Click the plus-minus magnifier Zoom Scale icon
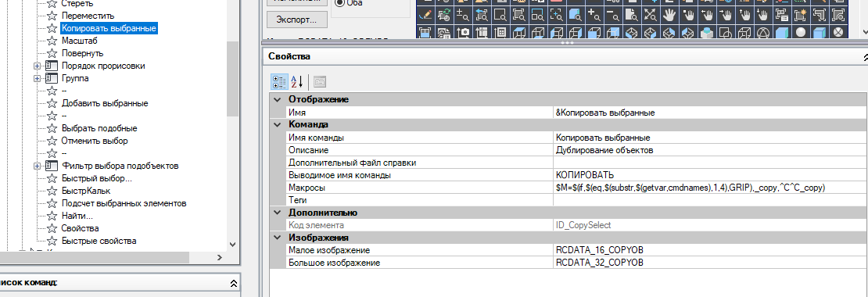 464,14
